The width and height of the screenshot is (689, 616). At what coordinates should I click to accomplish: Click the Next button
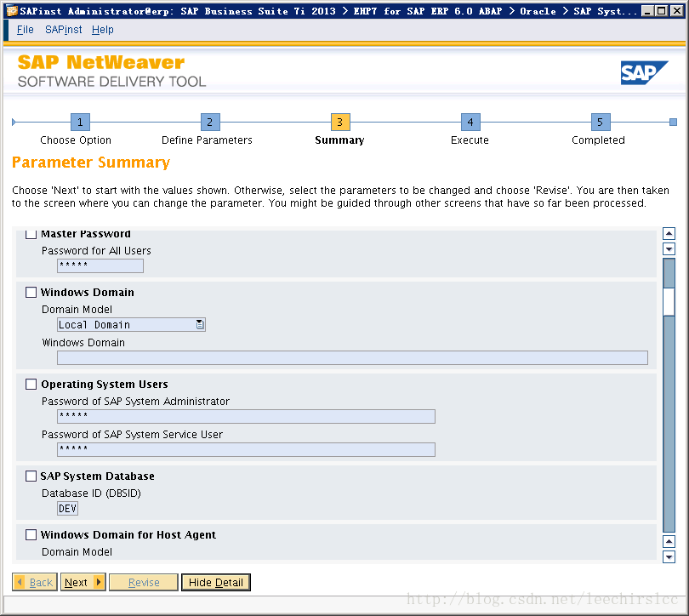pyautogui.click(x=83, y=582)
